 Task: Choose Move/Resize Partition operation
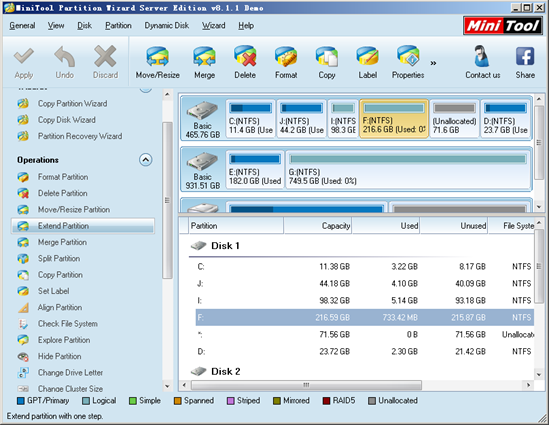tap(74, 209)
